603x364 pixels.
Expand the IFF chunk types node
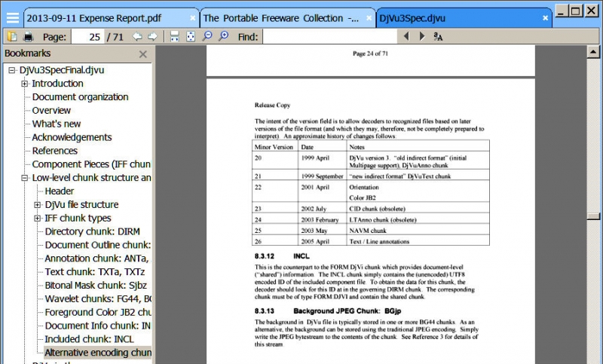point(38,219)
